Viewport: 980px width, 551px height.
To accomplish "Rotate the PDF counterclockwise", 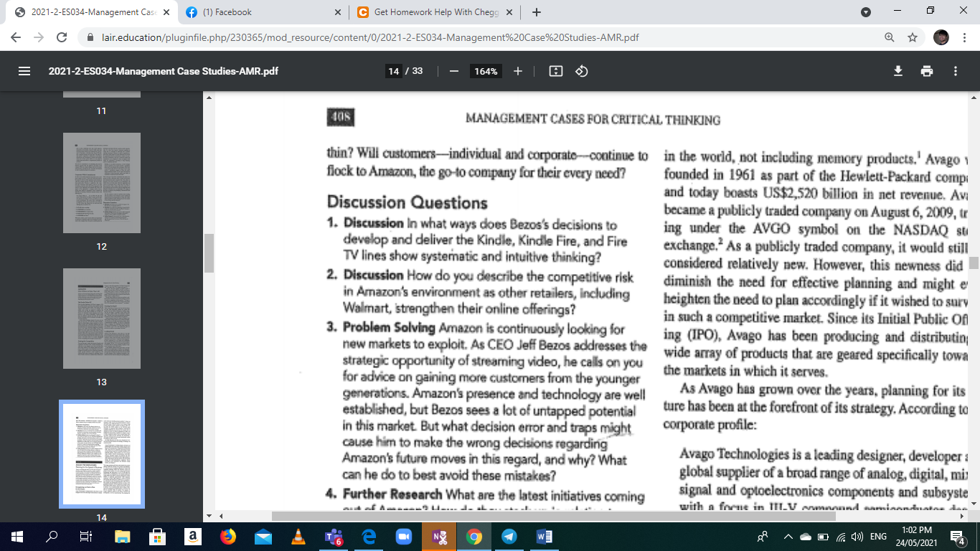I will click(582, 71).
